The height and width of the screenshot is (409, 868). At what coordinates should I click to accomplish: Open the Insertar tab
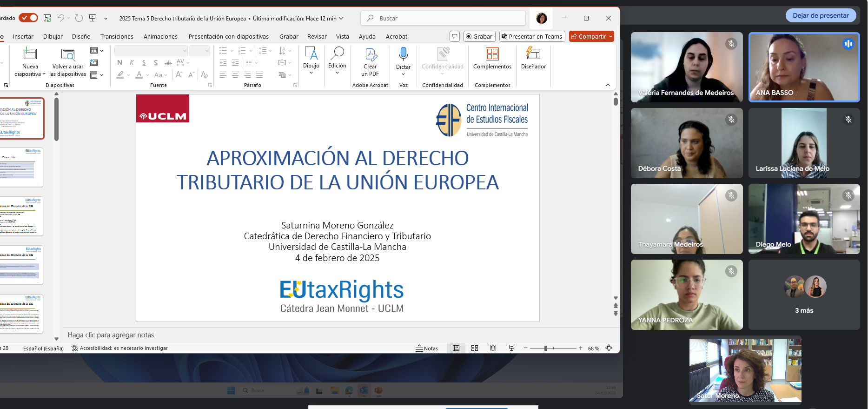point(23,36)
